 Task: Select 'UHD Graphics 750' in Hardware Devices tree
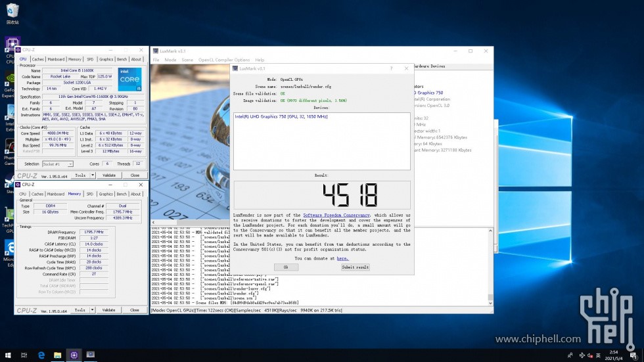click(429, 93)
